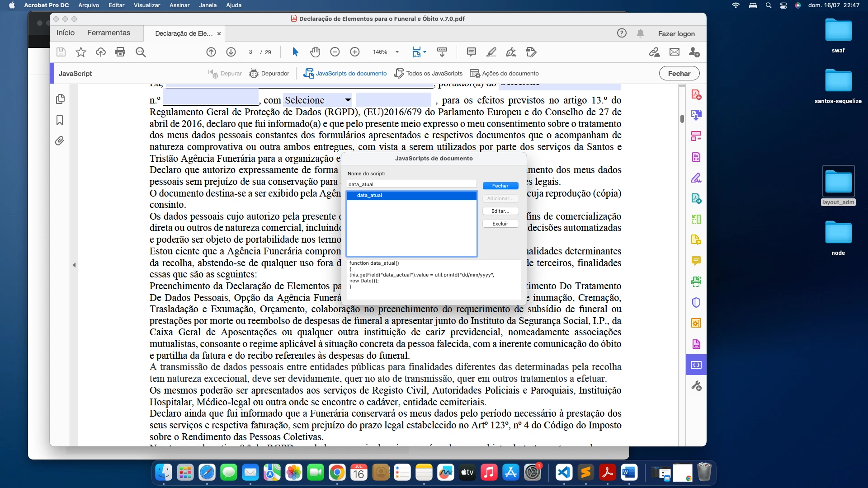Collapse left navigation pane arrow
The image size is (868, 488).
(74, 265)
